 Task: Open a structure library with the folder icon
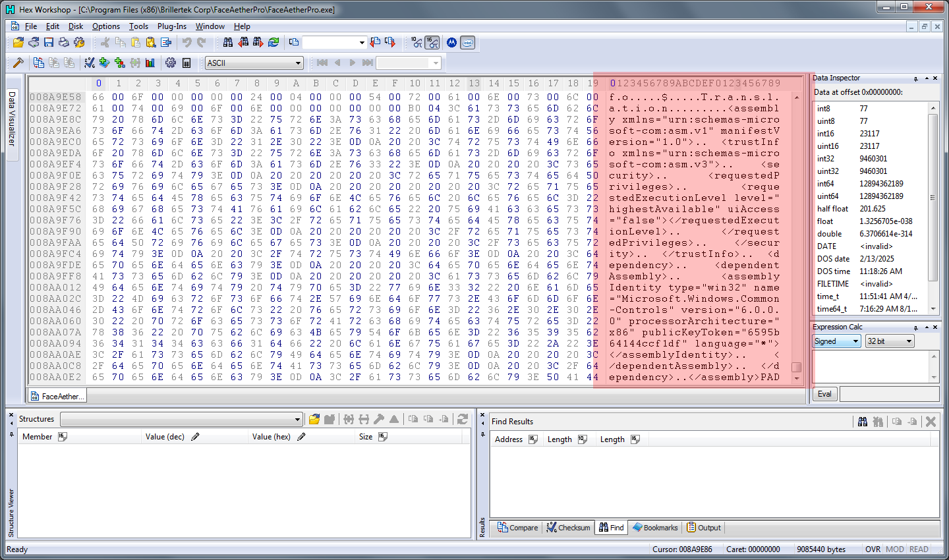coord(315,418)
